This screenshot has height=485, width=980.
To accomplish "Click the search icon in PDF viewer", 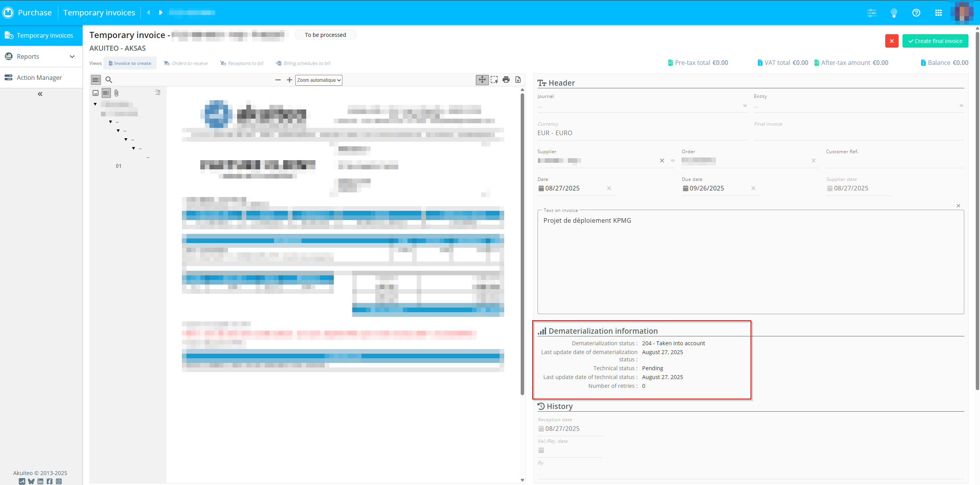I will coord(109,80).
